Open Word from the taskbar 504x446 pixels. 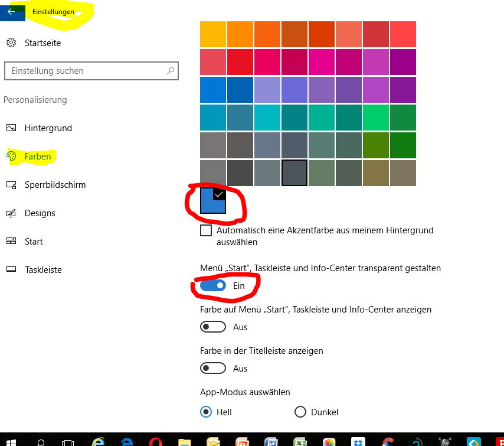(271, 441)
